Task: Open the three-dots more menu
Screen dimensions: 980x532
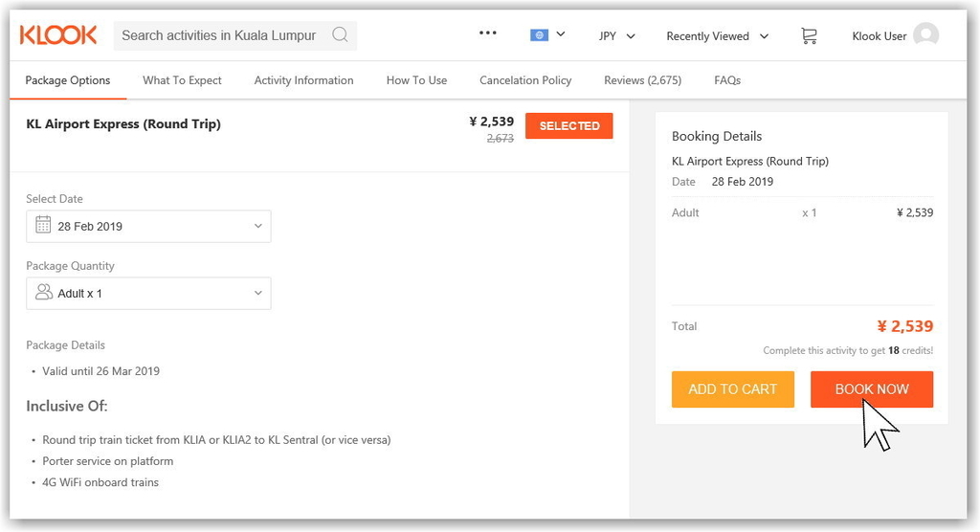Action: tap(487, 33)
